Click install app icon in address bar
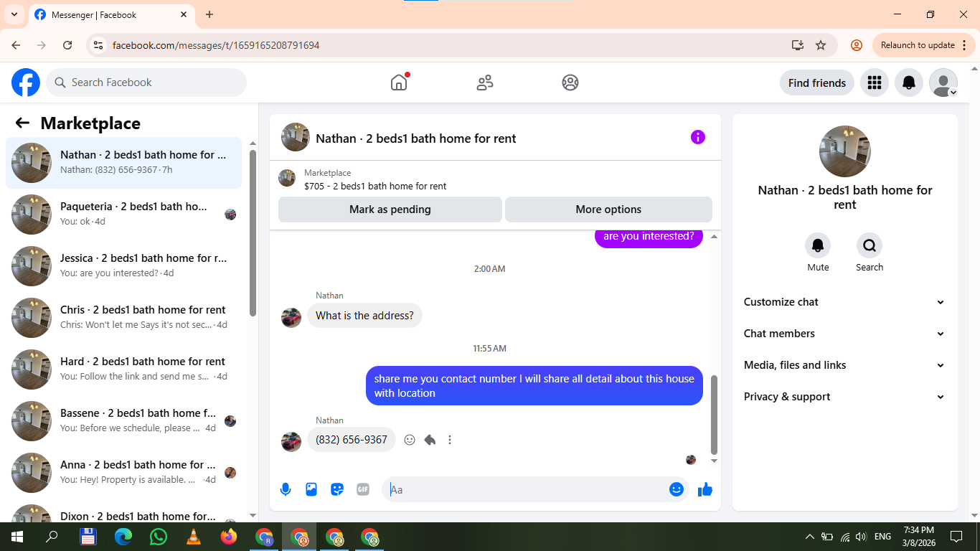Image resolution: width=980 pixels, height=551 pixels. pyautogui.click(x=797, y=45)
